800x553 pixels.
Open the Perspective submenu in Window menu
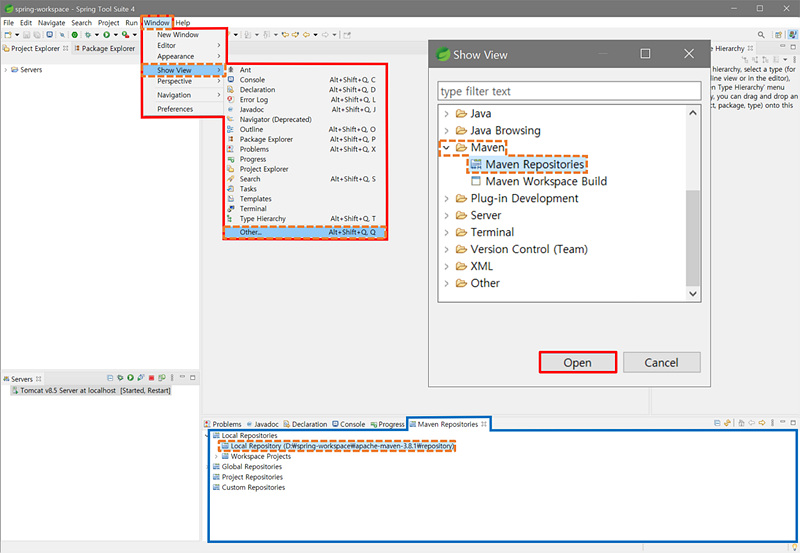pos(183,81)
